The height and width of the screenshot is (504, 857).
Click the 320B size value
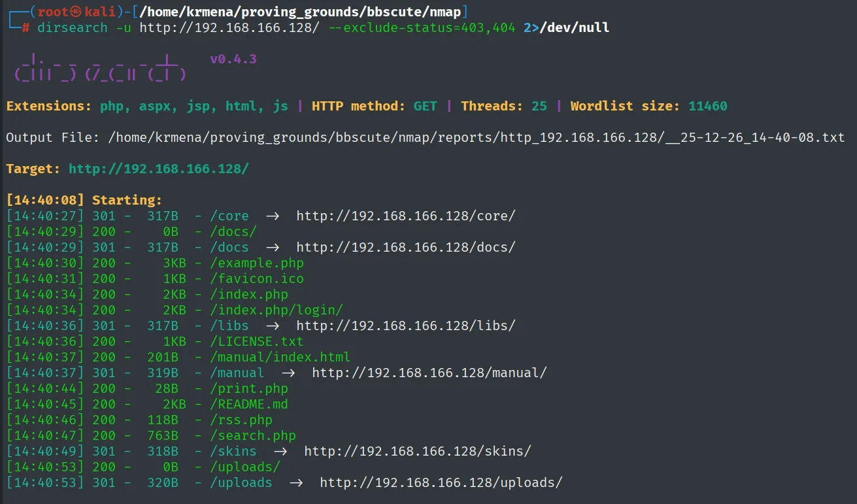pyautogui.click(x=163, y=482)
